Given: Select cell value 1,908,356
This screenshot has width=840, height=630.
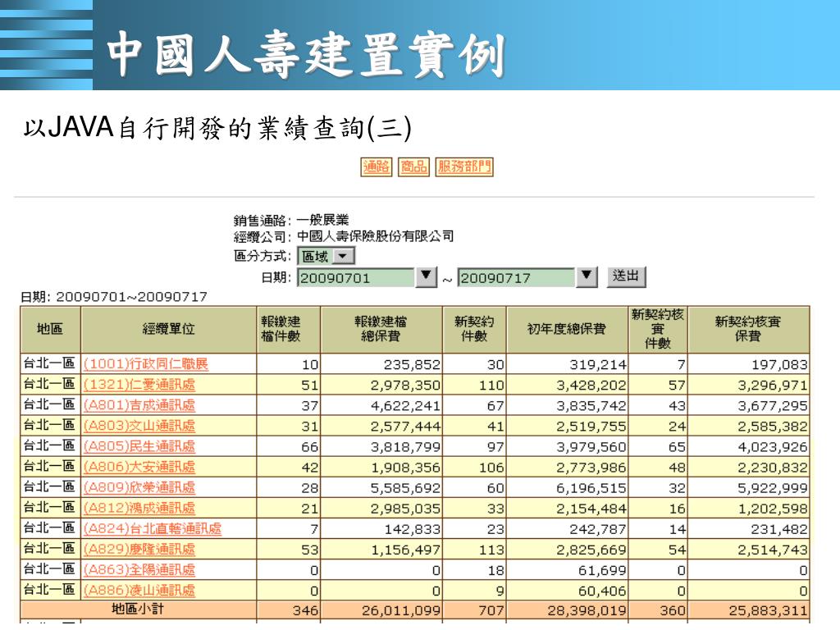Looking at the screenshot, I should (x=405, y=468).
